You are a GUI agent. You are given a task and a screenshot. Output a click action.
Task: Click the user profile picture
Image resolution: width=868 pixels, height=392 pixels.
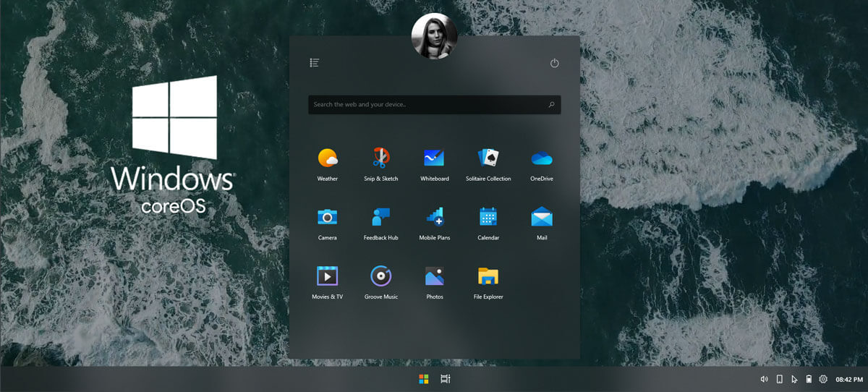tap(434, 36)
